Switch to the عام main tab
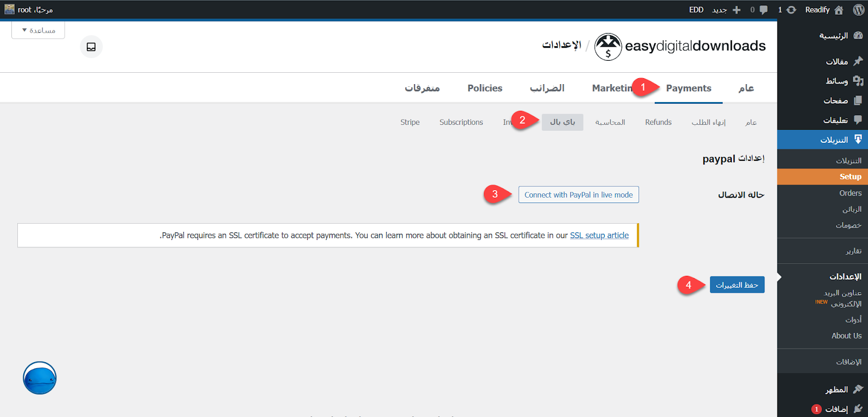Viewport: 868px width, 417px height. point(746,88)
